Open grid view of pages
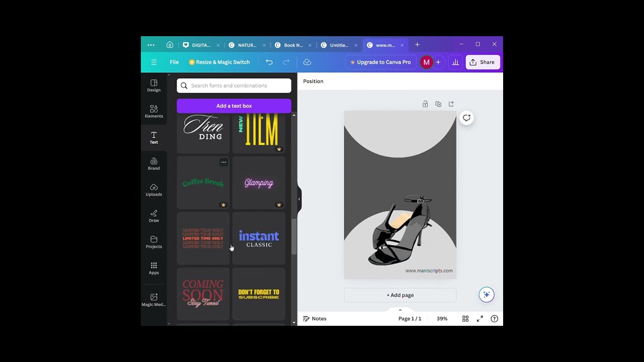Viewport: 644px width, 362px height. tap(465, 319)
